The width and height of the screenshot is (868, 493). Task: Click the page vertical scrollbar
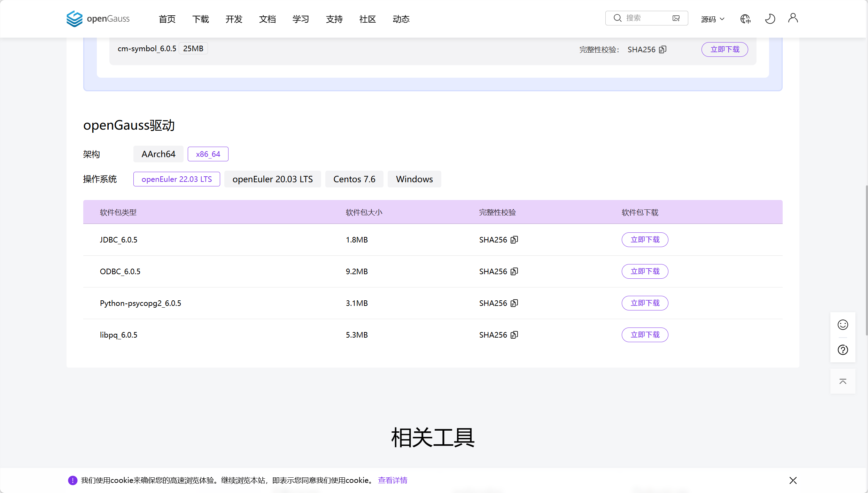pyautogui.click(x=866, y=261)
